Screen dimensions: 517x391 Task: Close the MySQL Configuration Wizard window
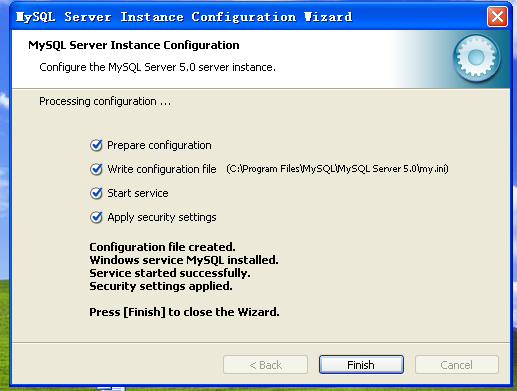pyautogui.click(x=497, y=16)
